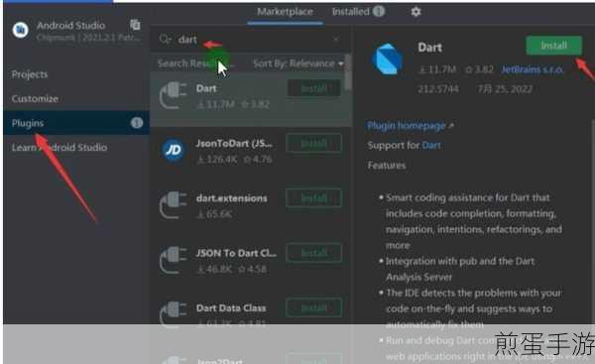Select the dart.extensions result title

click(231, 198)
